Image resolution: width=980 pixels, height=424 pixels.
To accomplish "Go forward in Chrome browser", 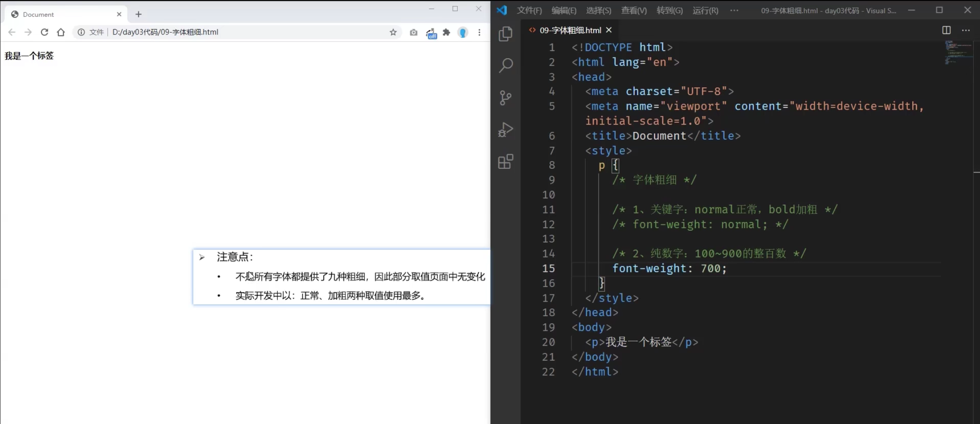I will point(28,32).
